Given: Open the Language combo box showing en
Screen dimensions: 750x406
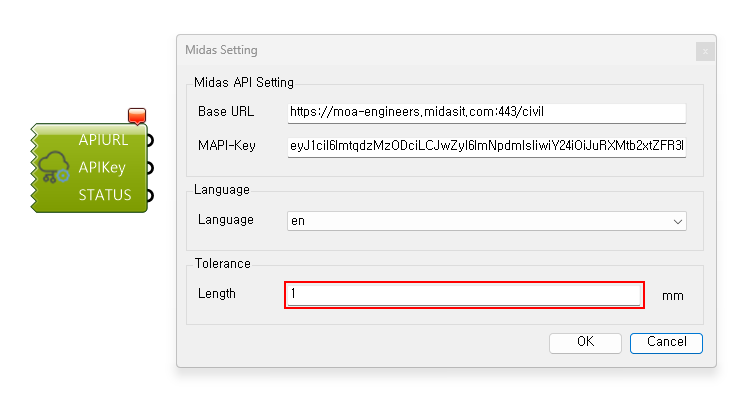Looking at the screenshot, I should pyautogui.click(x=486, y=221).
